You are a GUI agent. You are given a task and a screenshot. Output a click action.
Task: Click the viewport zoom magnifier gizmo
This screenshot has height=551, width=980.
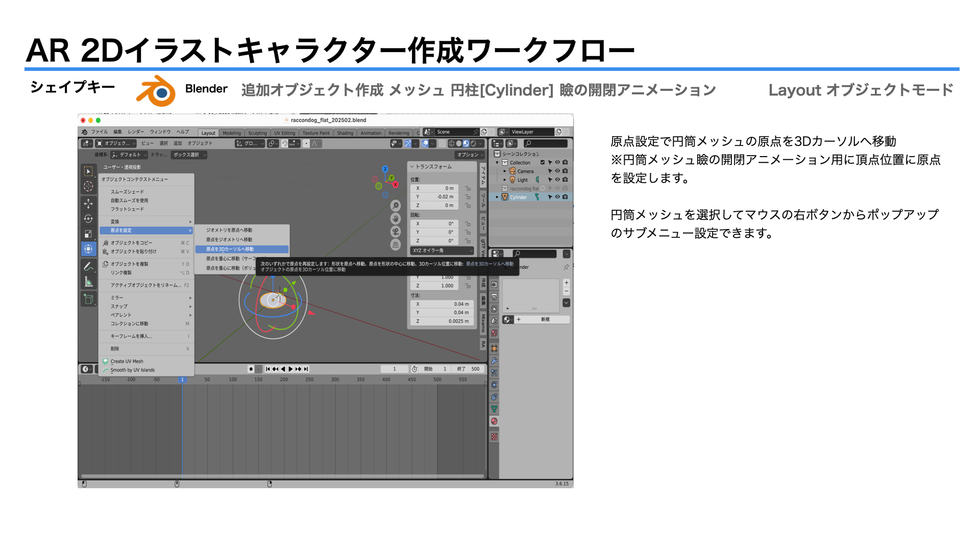click(x=396, y=206)
